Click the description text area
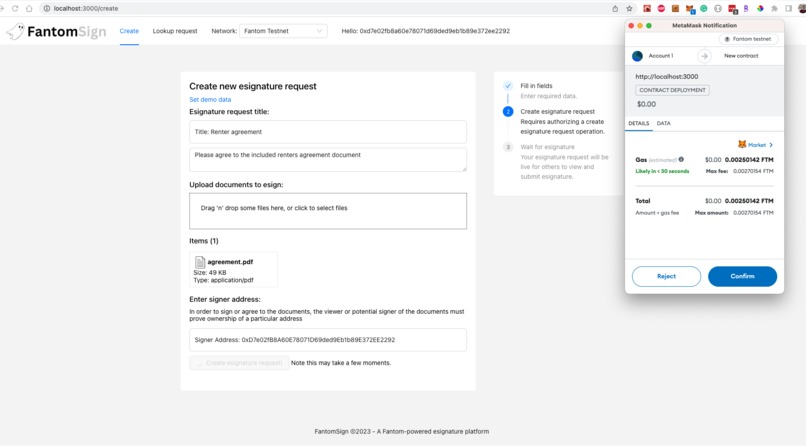Viewport: 806px width, 446px height. 328,159
